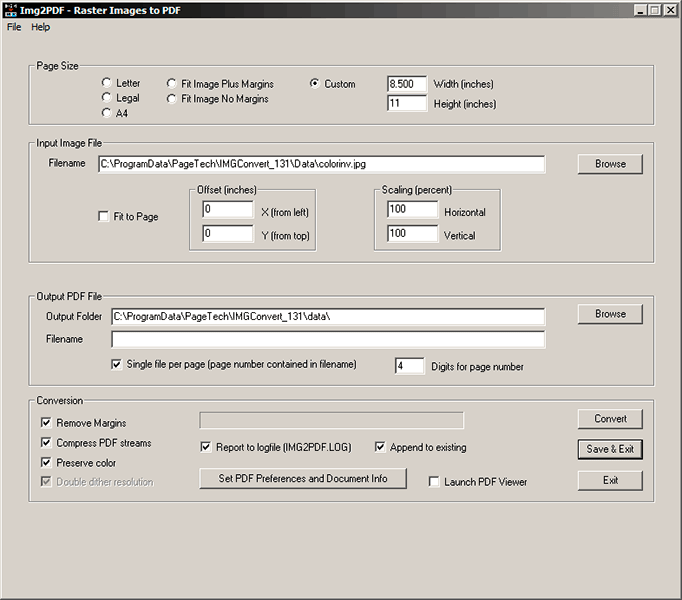Minimize the Img2PDF window
This screenshot has height=600, width=682.
pos(639,10)
